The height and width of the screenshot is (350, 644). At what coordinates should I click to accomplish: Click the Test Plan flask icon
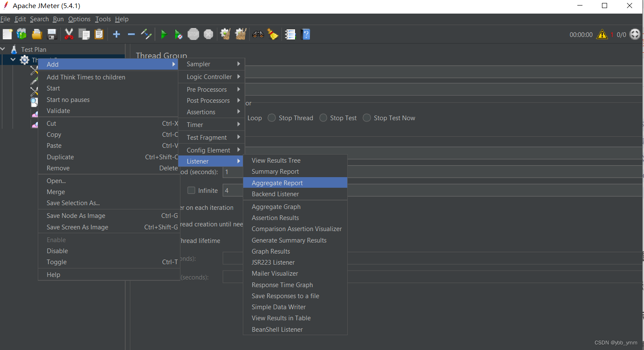[14, 49]
